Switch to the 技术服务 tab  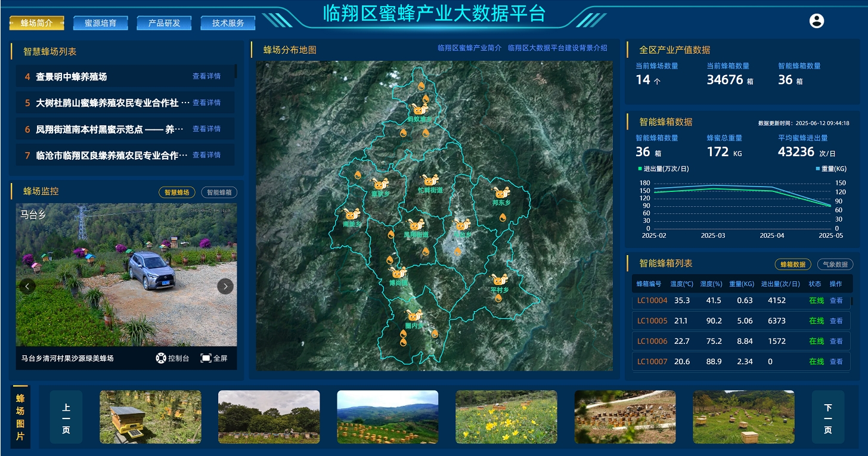pos(228,23)
